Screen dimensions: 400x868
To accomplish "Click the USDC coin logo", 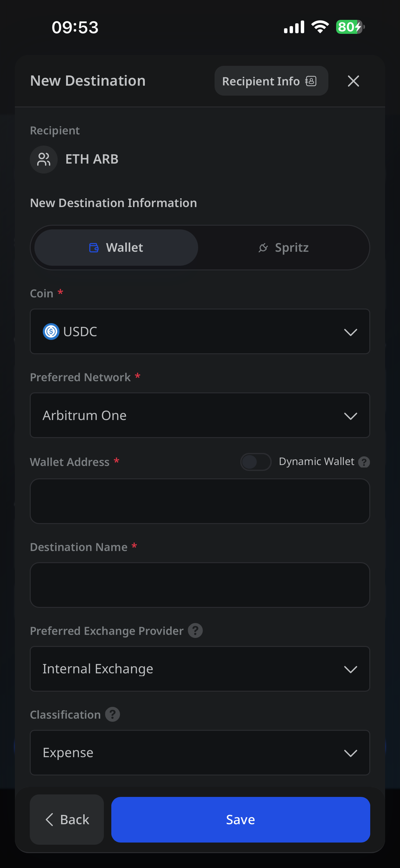I will pyautogui.click(x=51, y=332).
